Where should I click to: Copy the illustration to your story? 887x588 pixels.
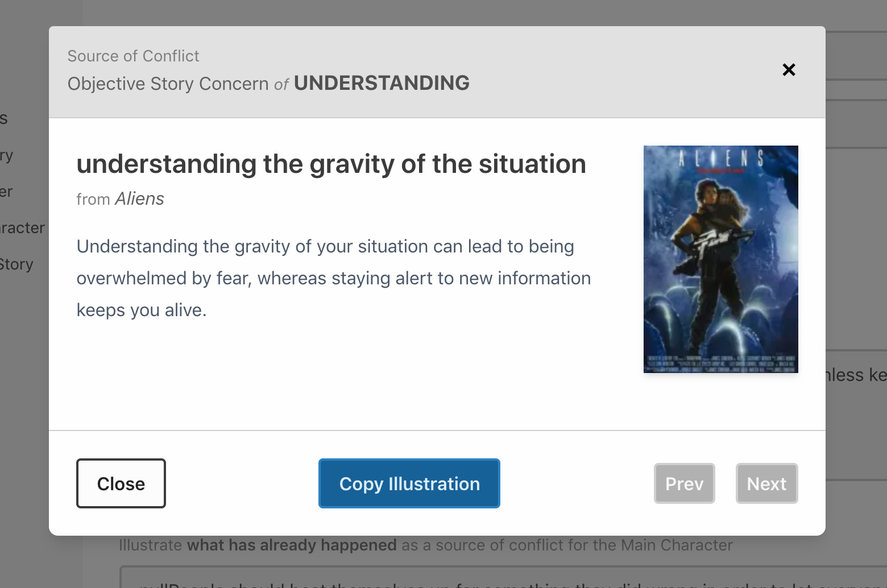[409, 483]
